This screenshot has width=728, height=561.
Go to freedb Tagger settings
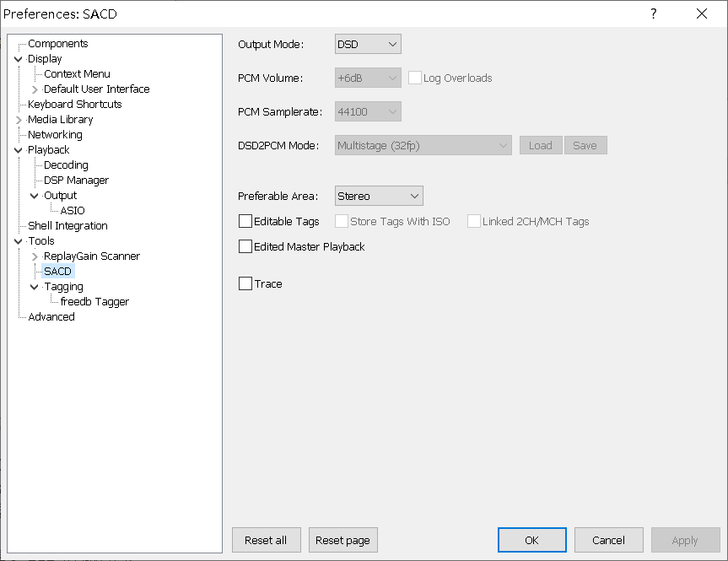click(x=94, y=302)
